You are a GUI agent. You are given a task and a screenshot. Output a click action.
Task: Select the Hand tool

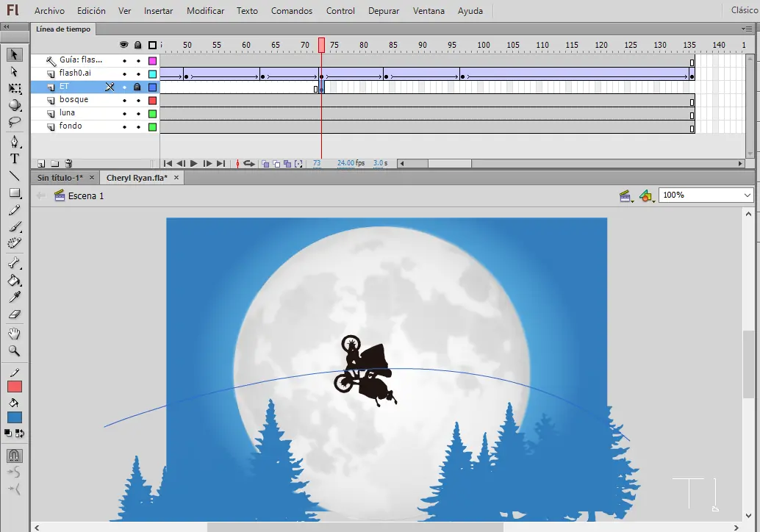click(15, 334)
